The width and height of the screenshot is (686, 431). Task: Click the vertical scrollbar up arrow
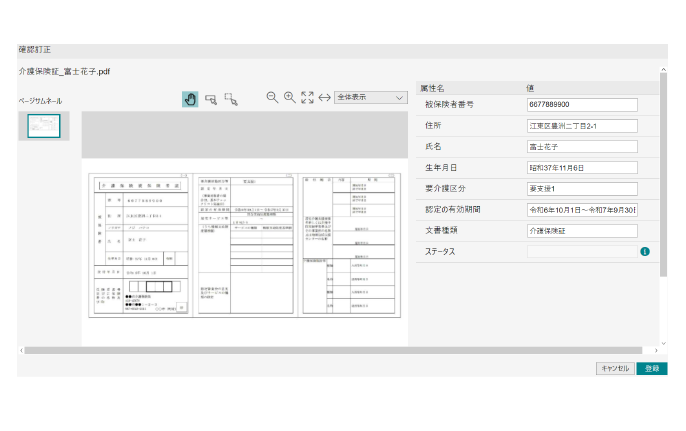pos(664,70)
